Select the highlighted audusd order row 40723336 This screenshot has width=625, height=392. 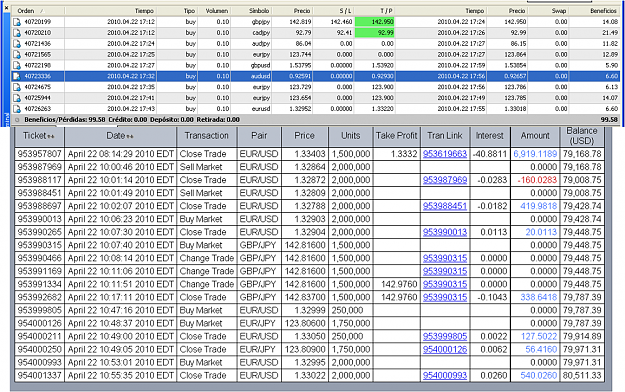pos(316,76)
